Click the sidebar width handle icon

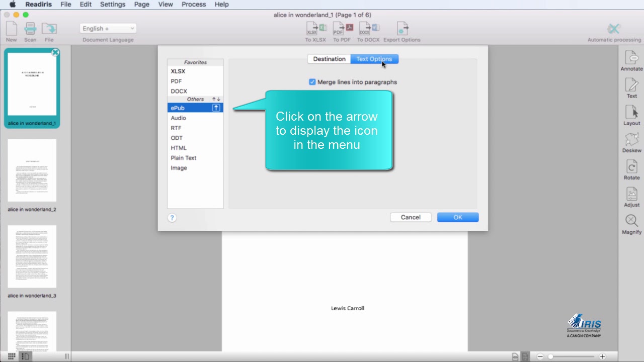tap(67, 356)
